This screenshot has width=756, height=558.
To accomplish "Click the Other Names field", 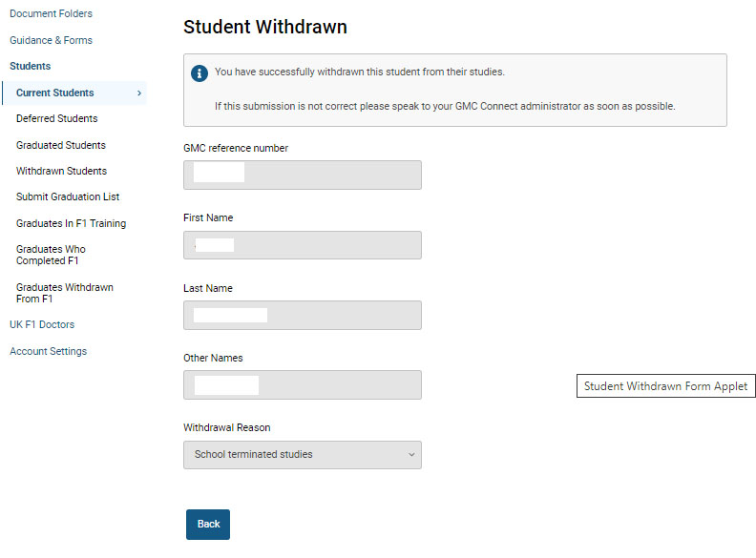I will pos(303,385).
